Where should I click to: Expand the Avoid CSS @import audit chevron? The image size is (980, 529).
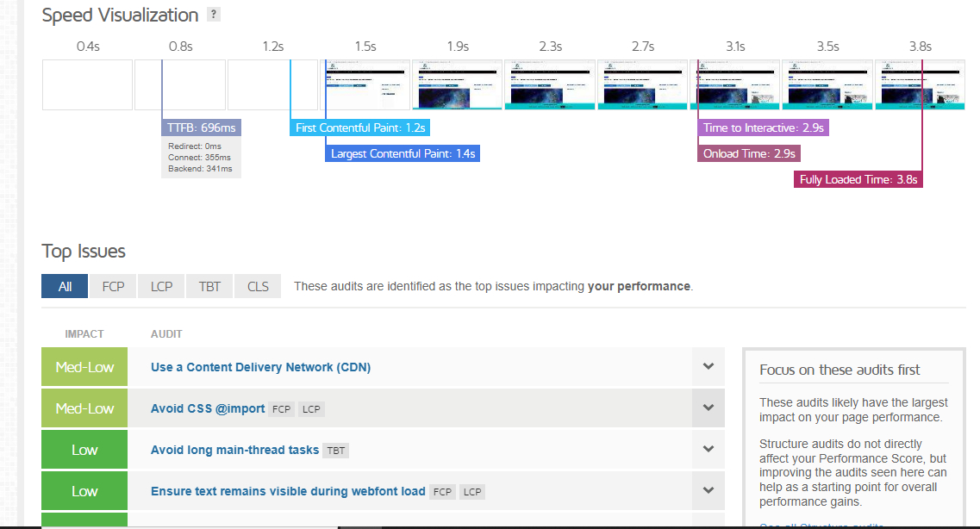click(708, 408)
